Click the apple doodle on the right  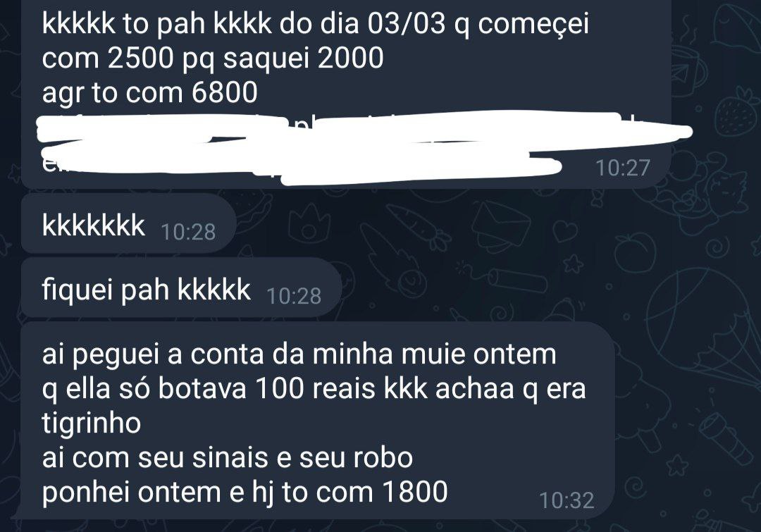pos(636,251)
